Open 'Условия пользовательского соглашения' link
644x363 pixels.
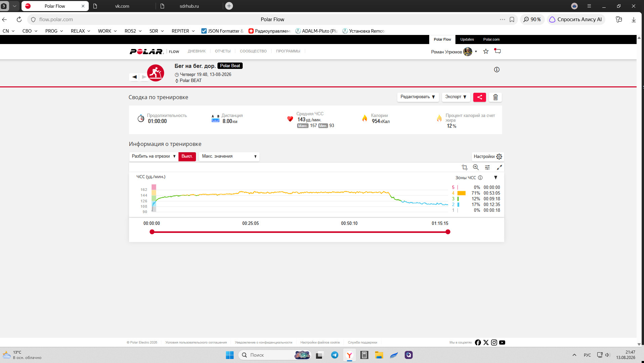(196, 342)
